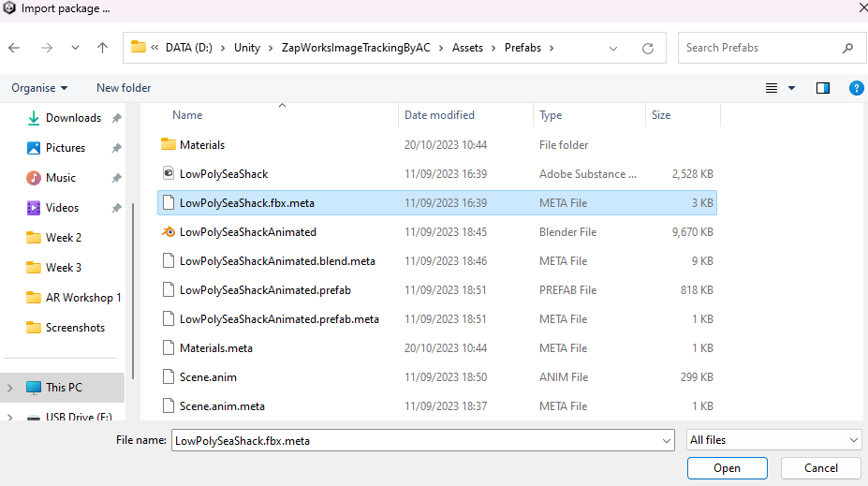The width and height of the screenshot is (868, 486).
Task: Expand the All files type dropdown
Action: pos(773,440)
